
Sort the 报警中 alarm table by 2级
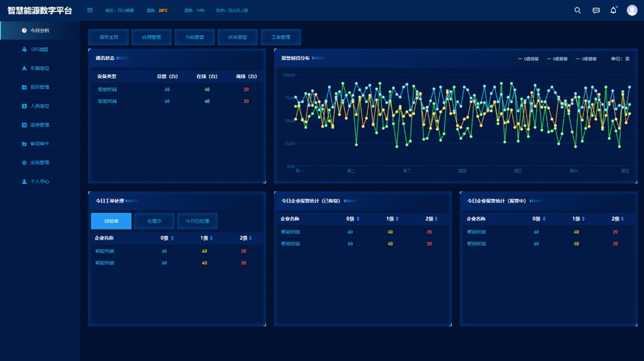[622, 219]
